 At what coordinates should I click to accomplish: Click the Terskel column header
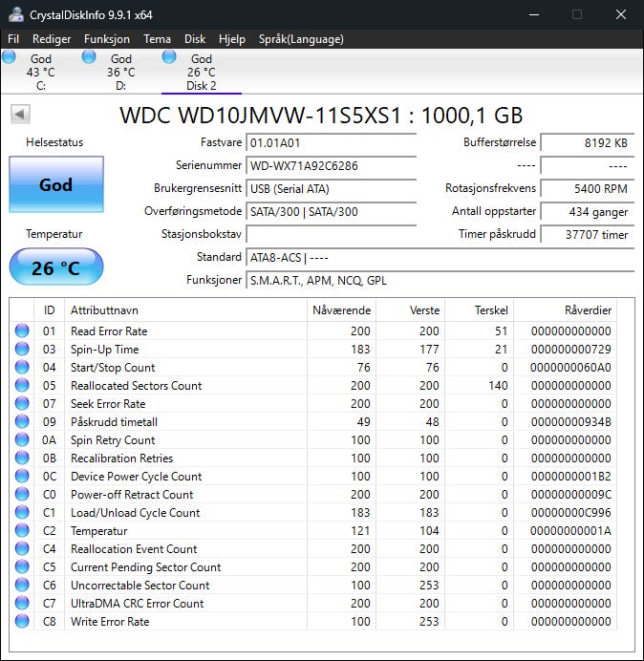tap(479, 310)
